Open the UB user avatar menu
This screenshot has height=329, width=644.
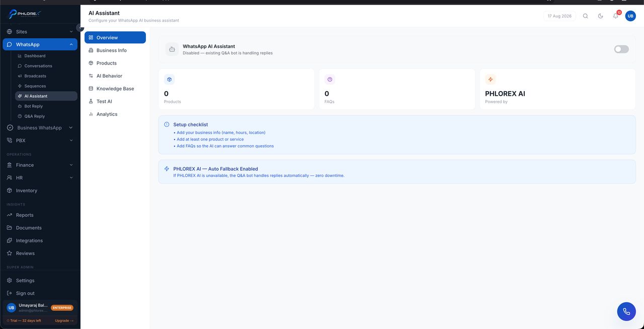(x=630, y=16)
